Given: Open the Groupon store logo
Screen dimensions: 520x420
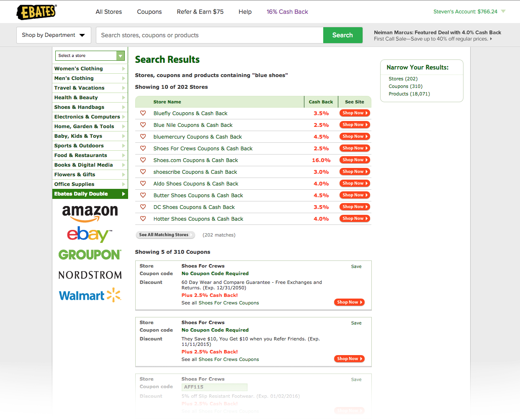Looking at the screenshot, I should pyautogui.click(x=90, y=255).
